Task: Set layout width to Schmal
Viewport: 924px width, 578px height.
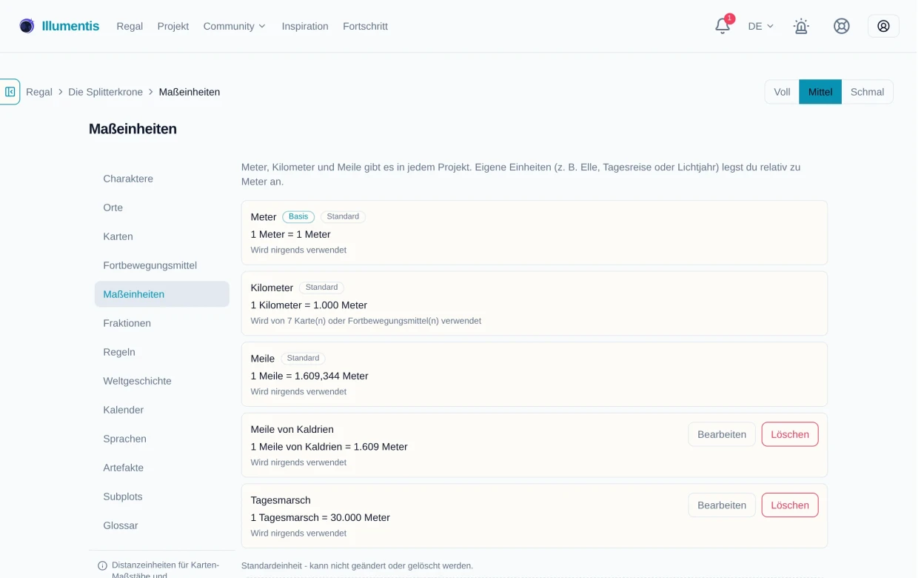Action: tap(867, 92)
